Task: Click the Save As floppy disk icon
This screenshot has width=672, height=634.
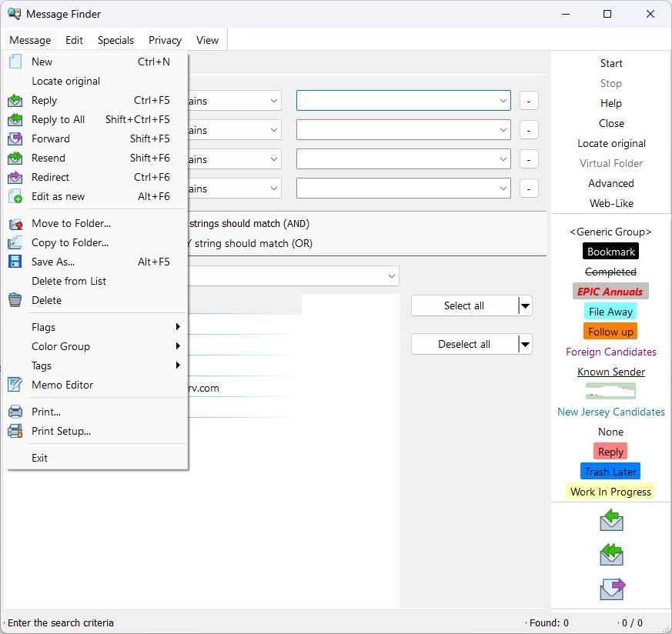Action: (15, 262)
